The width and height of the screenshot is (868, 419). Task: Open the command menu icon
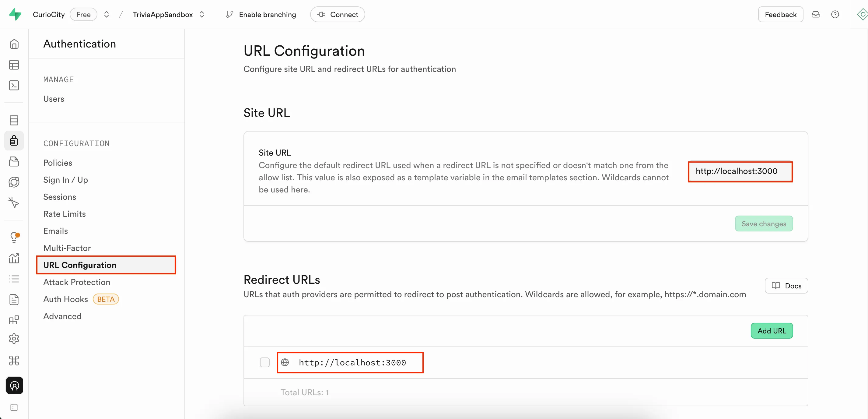coord(14,360)
